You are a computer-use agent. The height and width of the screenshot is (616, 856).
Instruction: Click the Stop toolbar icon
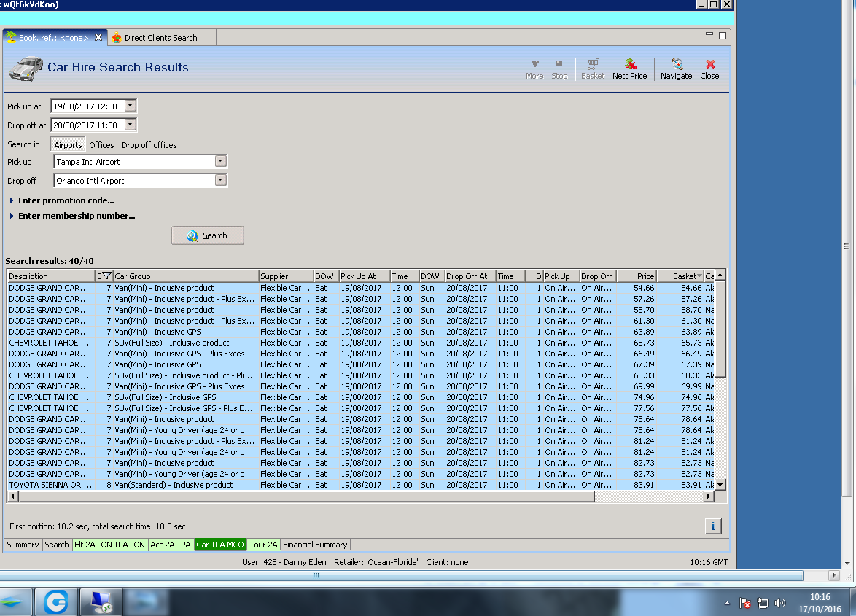click(x=559, y=69)
